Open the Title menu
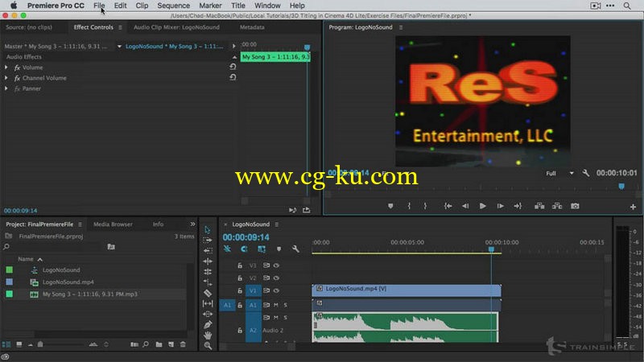 click(237, 6)
